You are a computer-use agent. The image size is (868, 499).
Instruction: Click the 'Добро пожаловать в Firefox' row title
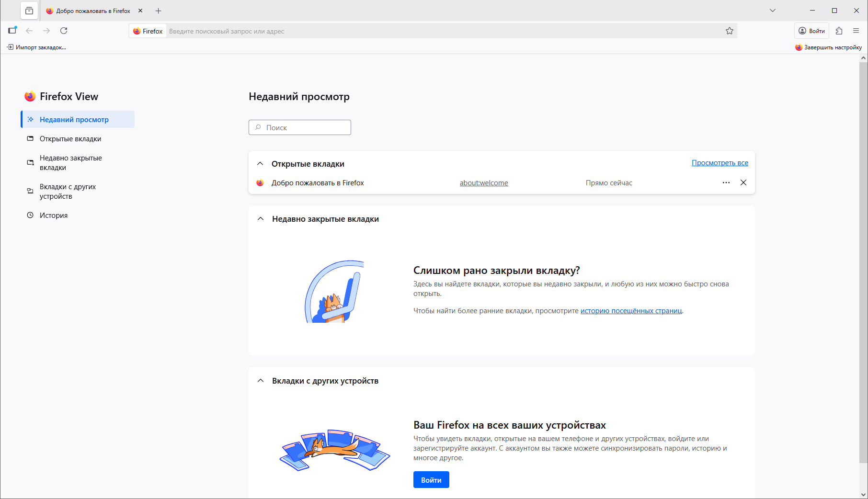[318, 183]
